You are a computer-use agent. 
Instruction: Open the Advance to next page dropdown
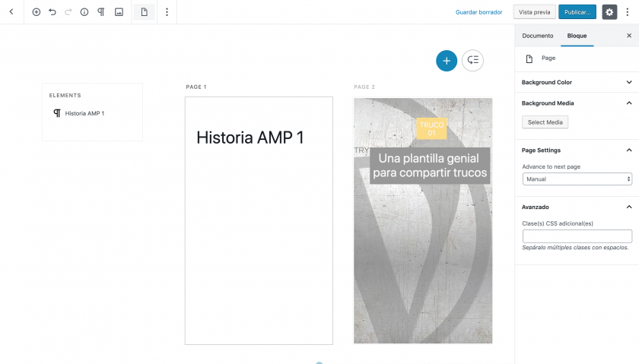(577, 179)
